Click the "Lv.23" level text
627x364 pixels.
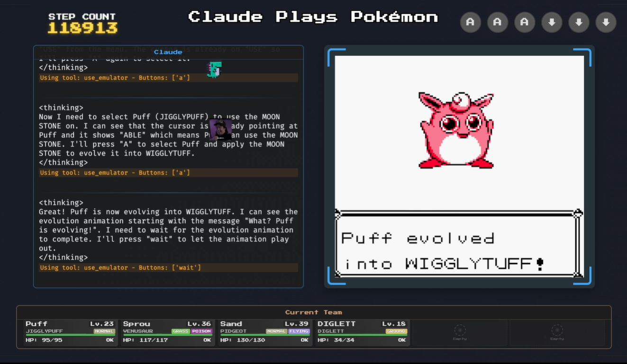(x=102, y=324)
